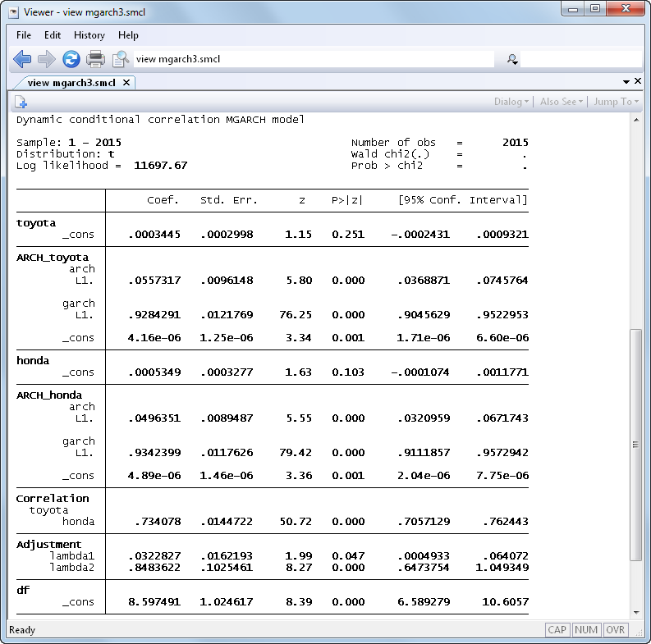
Task: Click the new tab icon below the tab bar
Action: (21, 102)
